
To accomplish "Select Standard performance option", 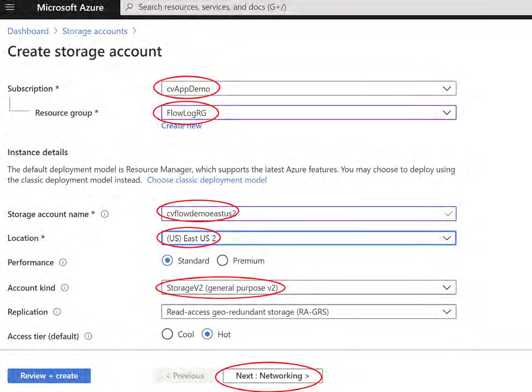I will tap(167, 261).
